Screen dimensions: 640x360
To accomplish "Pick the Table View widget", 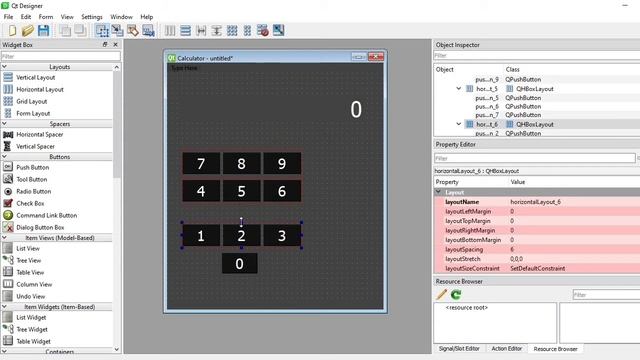I will click(x=30, y=272).
